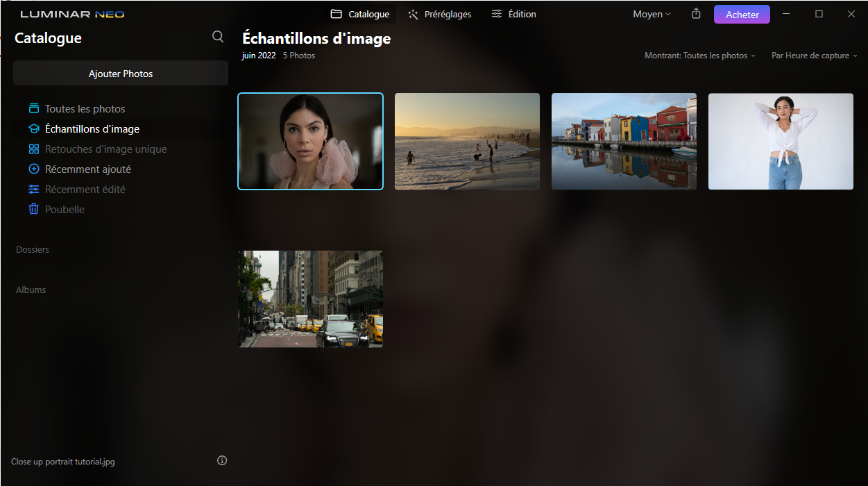
Task: Click the Acheter button
Action: point(742,15)
